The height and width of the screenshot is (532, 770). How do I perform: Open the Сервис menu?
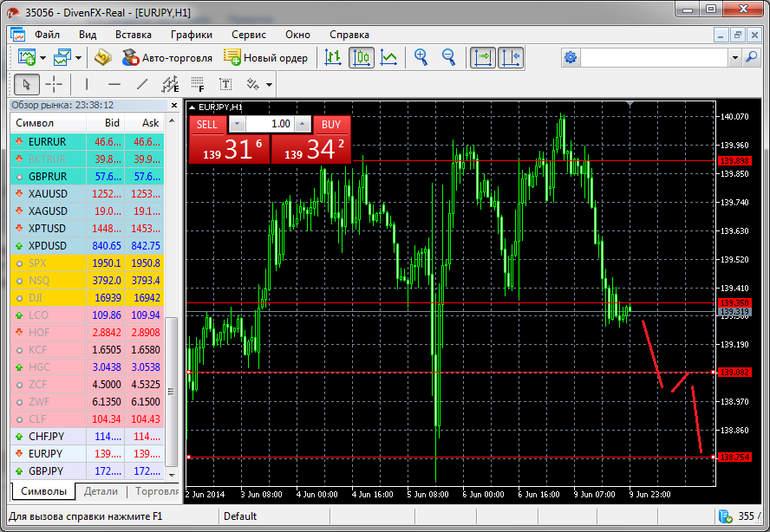tap(249, 35)
